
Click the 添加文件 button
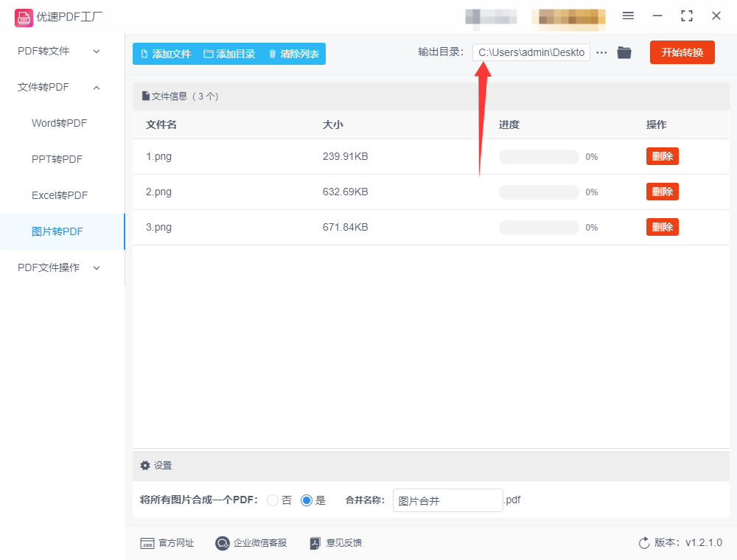click(166, 54)
